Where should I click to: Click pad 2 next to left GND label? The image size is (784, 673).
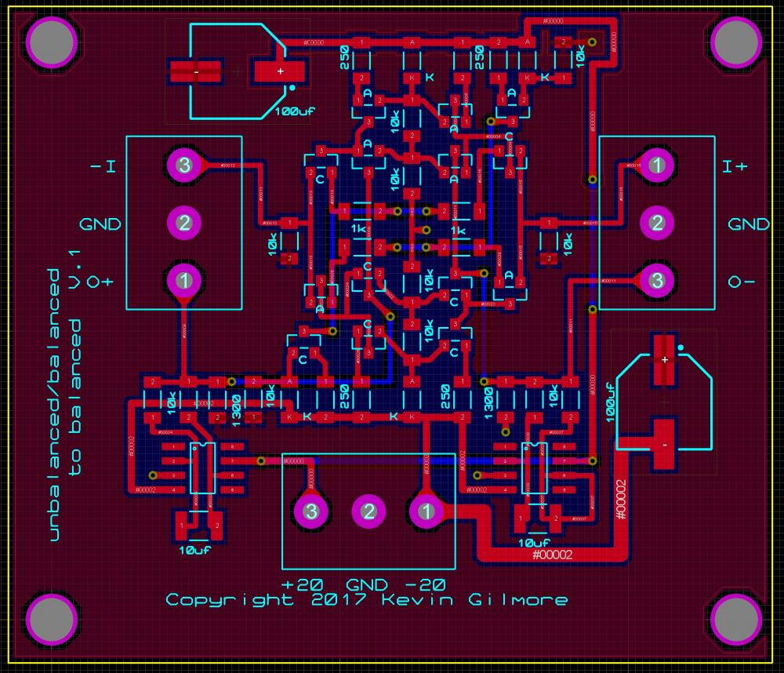[184, 223]
